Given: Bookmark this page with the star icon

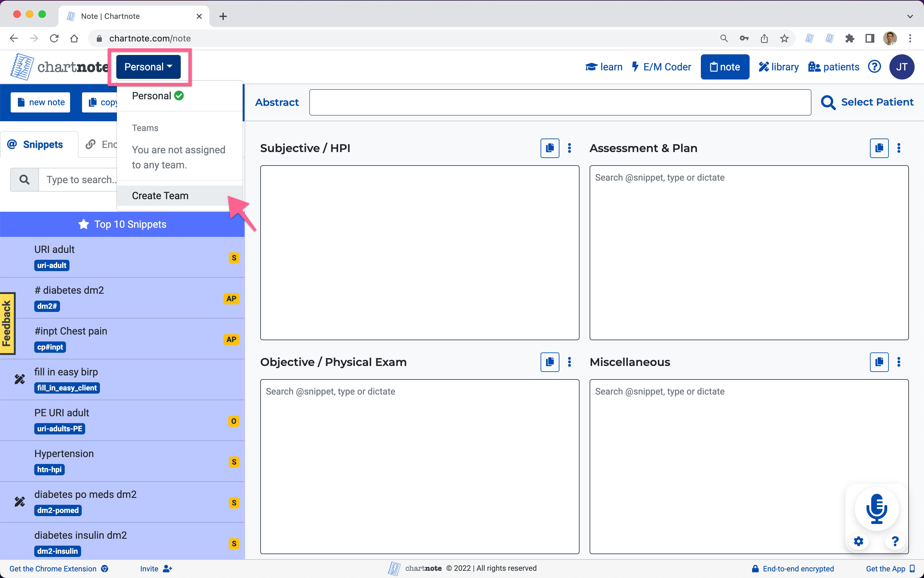Looking at the screenshot, I should click(x=784, y=38).
